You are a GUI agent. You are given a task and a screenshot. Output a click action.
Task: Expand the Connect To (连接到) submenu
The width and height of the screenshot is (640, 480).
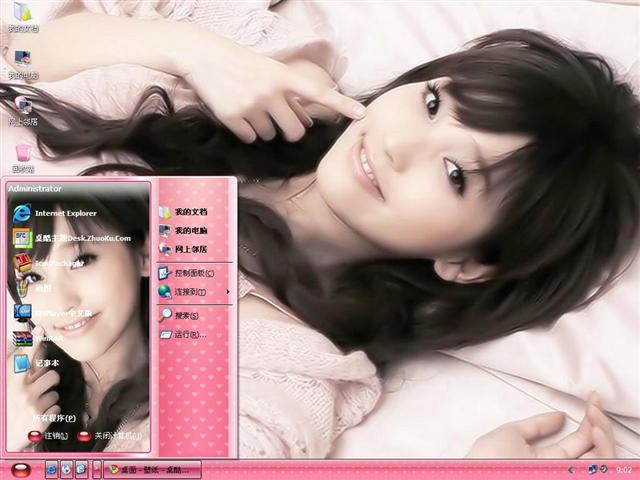click(x=194, y=291)
